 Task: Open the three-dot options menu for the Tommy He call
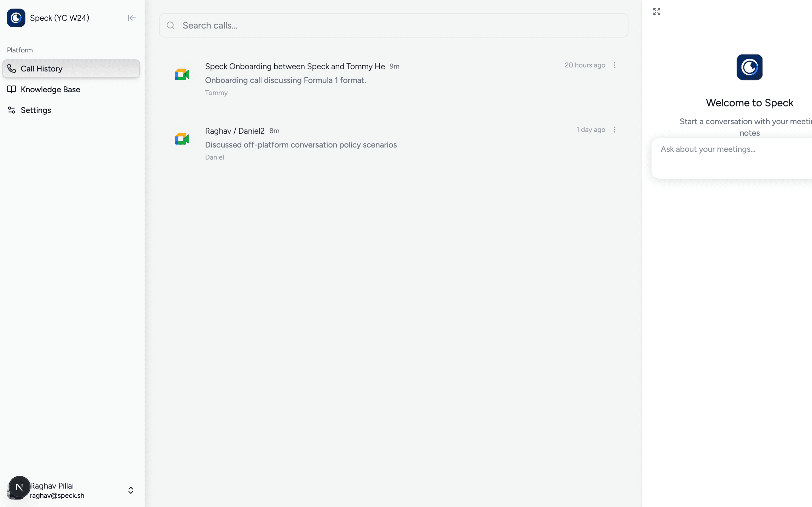tap(614, 65)
